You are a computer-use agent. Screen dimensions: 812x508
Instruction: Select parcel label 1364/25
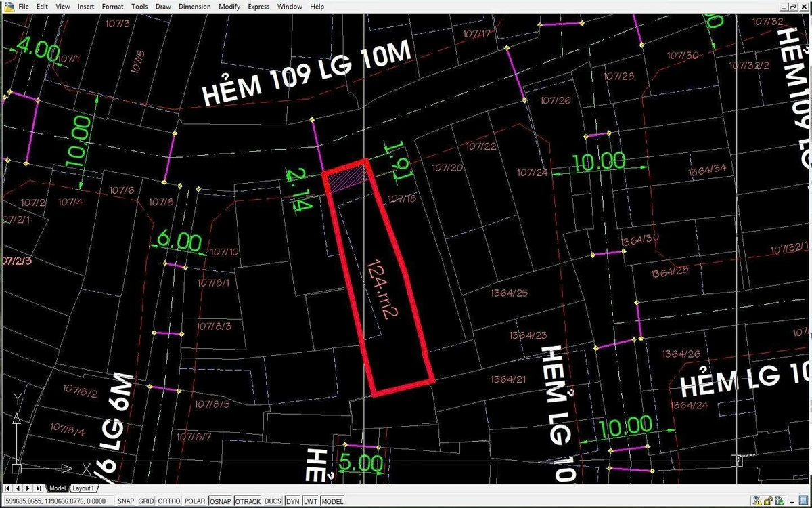[x=508, y=293]
